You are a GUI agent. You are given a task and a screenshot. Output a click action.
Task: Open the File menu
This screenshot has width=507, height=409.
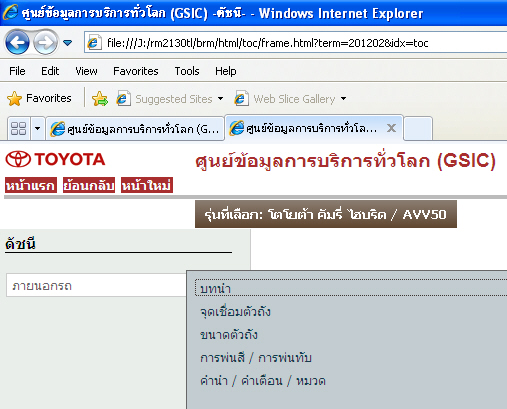point(17,71)
